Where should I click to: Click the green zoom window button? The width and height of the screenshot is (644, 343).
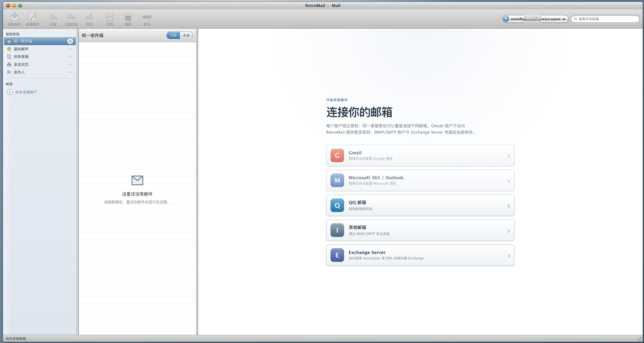coord(20,6)
